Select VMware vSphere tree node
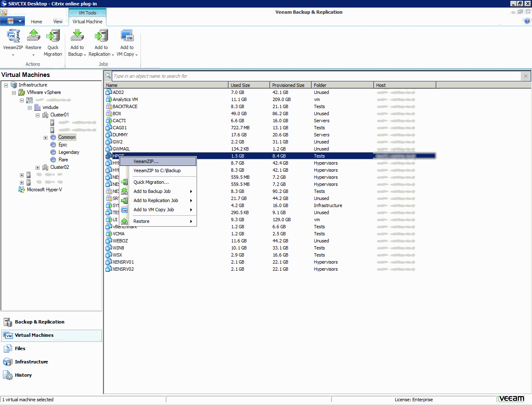 click(x=44, y=92)
